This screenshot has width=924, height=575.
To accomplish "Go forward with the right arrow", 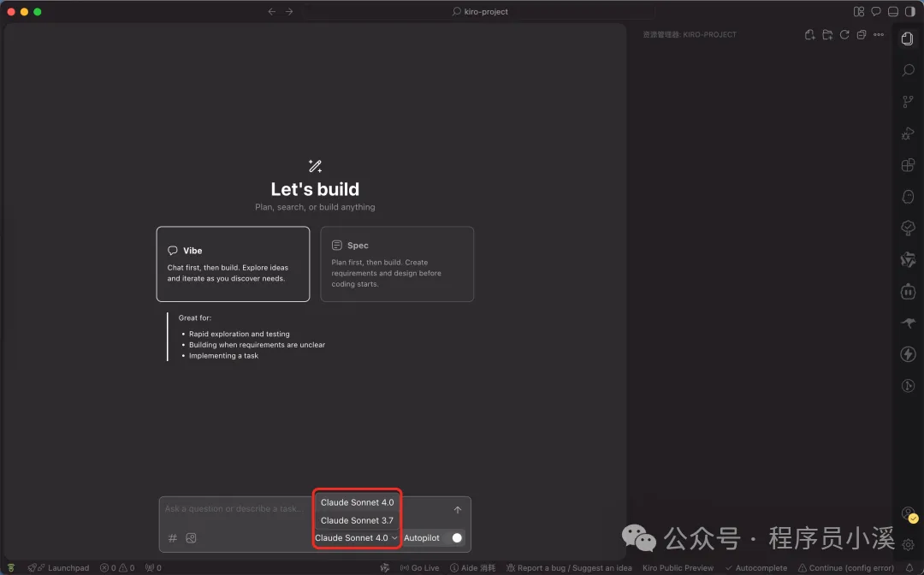I will tap(289, 12).
